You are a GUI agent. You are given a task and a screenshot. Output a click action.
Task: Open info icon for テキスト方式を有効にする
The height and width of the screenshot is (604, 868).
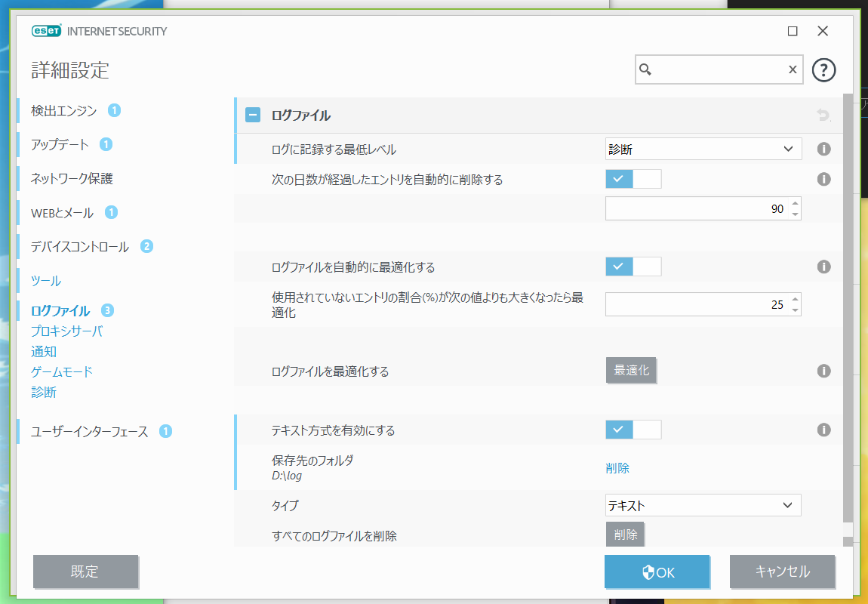[x=823, y=430]
